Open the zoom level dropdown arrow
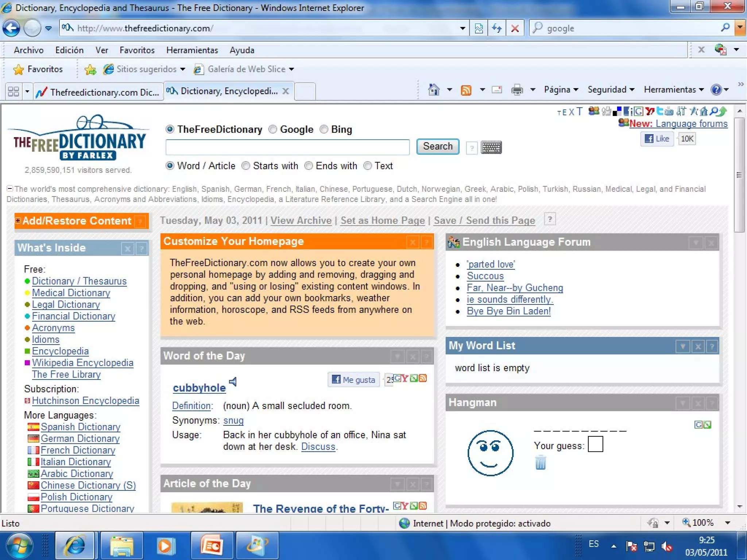Image resolution: width=747 pixels, height=560 pixels. [x=728, y=523]
